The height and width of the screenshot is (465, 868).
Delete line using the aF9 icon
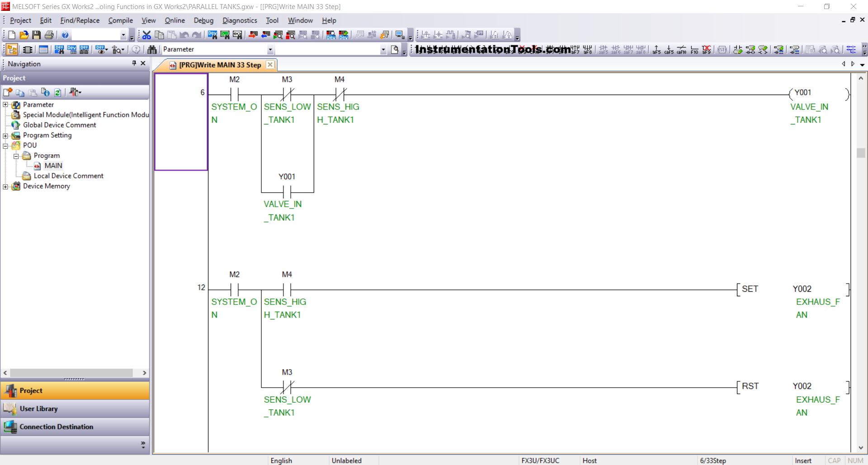[x=707, y=49]
